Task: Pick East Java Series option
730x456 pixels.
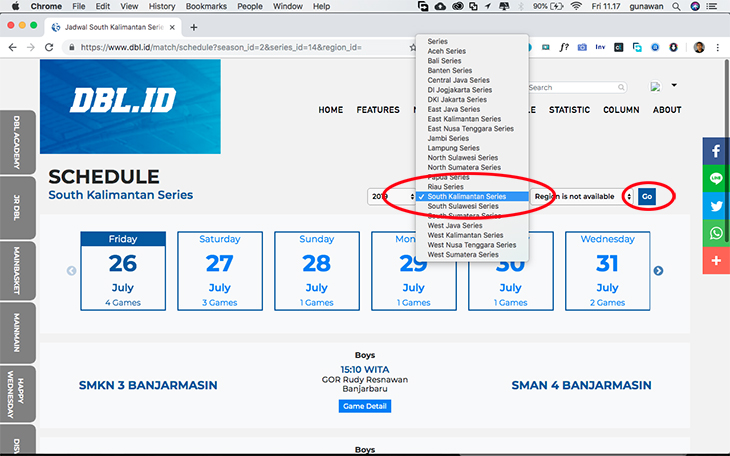Action: click(453, 109)
